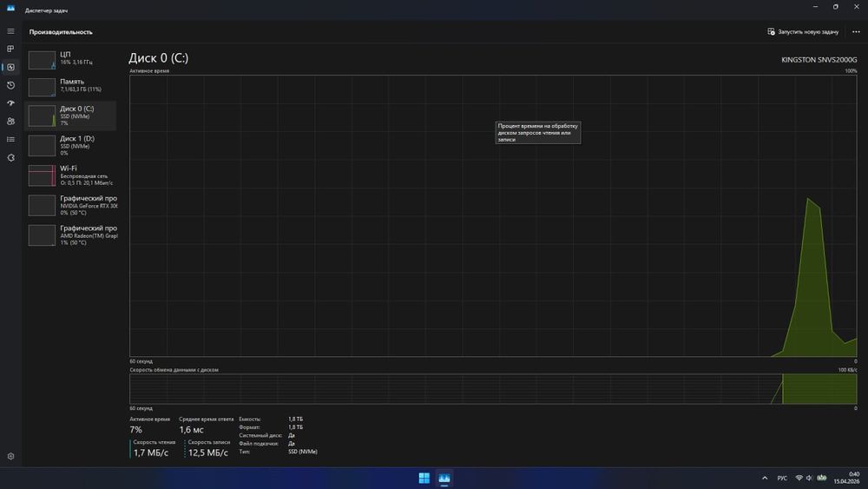Click the SSD (NVMe) type value
The width and height of the screenshot is (868, 489).
coord(303,452)
